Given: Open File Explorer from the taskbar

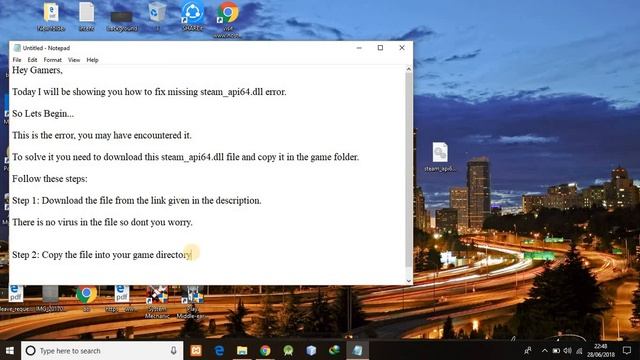Looking at the screenshot, I should tap(242, 351).
